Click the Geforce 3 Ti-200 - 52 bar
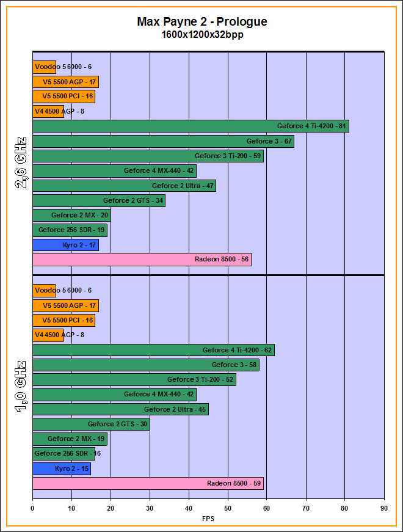 134,379
